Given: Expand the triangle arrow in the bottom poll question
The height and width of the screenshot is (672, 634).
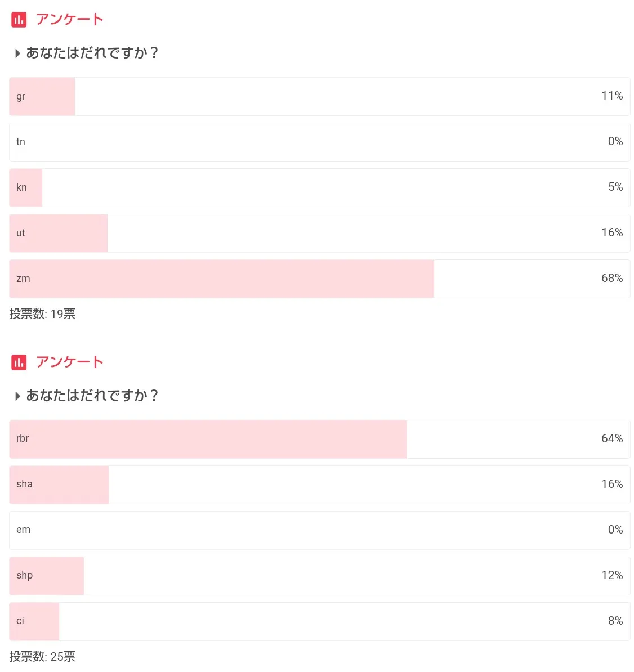Looking at the screenshot, I should tap(17, 396).
